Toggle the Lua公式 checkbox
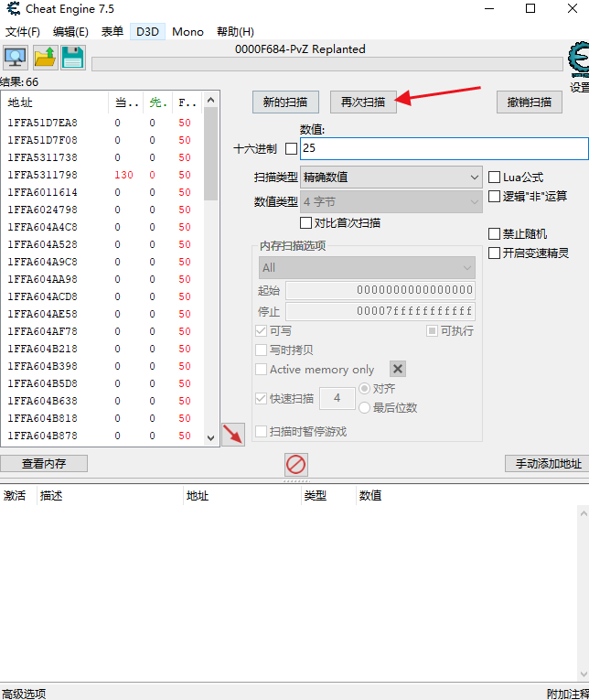Viewport: 589px width, 700px height. pyautogui.click(x=495, y=177)
